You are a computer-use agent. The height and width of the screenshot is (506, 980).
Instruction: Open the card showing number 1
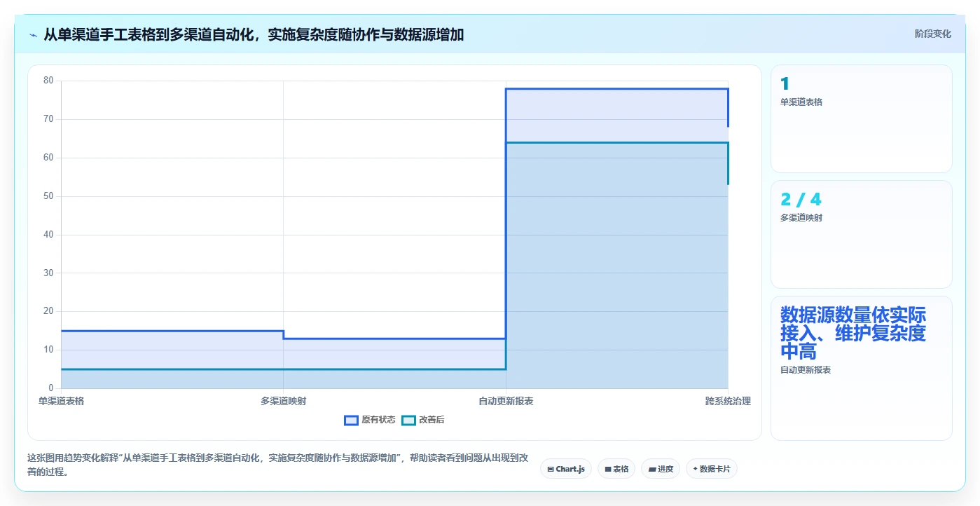click(x=862, y=118)
